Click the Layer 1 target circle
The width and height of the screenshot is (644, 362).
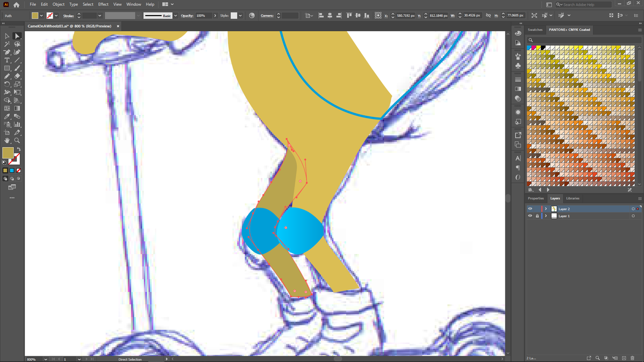coord(633,216)
